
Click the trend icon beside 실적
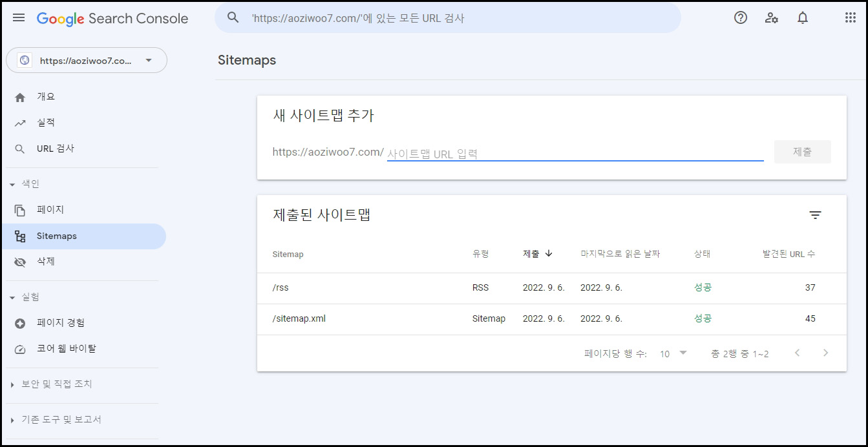pos(20,123)
